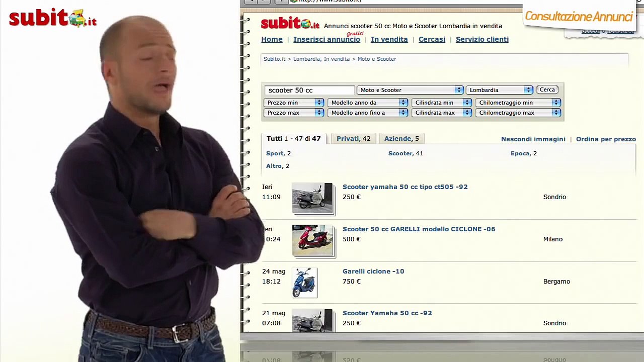Click the Subito.it breadcrumb link
The image size is (644, 362).
[x=274, y=59]
